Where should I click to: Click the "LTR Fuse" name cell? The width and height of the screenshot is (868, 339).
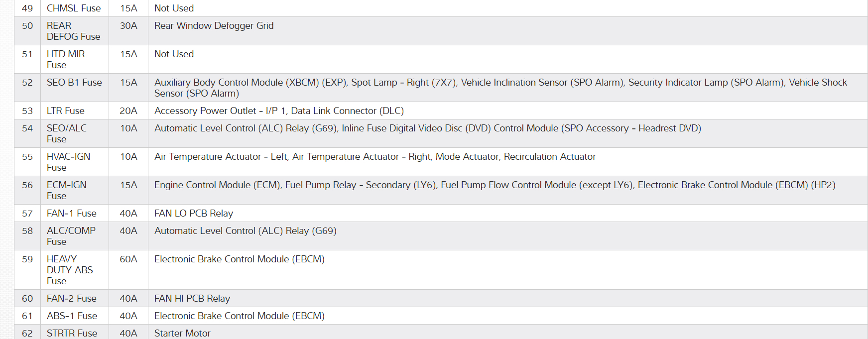click(66, 111)
